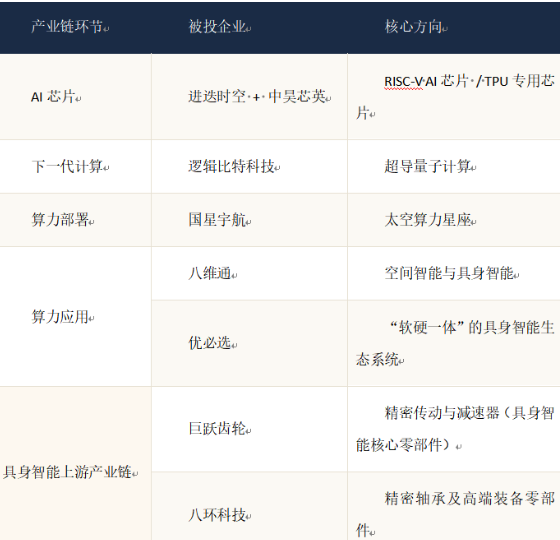560x540 pixels.
Task: Select the 算力部署 cell
Action: point(75,220)
